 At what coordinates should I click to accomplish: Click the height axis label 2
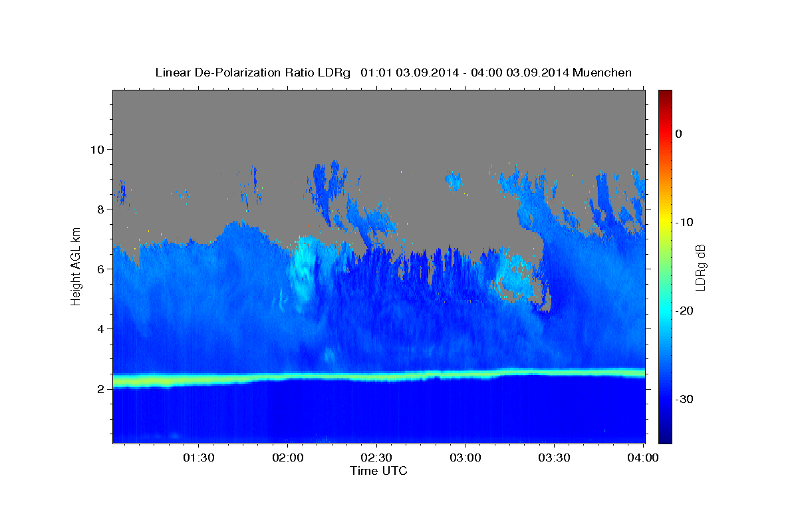pyautogui.click(x=99, y=388)
